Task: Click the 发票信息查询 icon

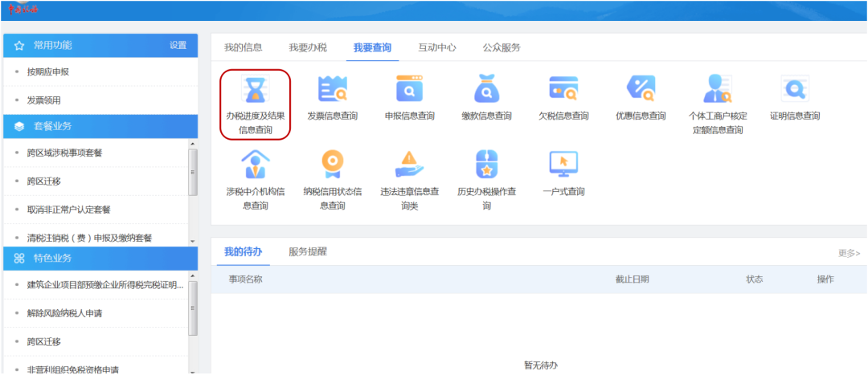Action: pos(332,89)
